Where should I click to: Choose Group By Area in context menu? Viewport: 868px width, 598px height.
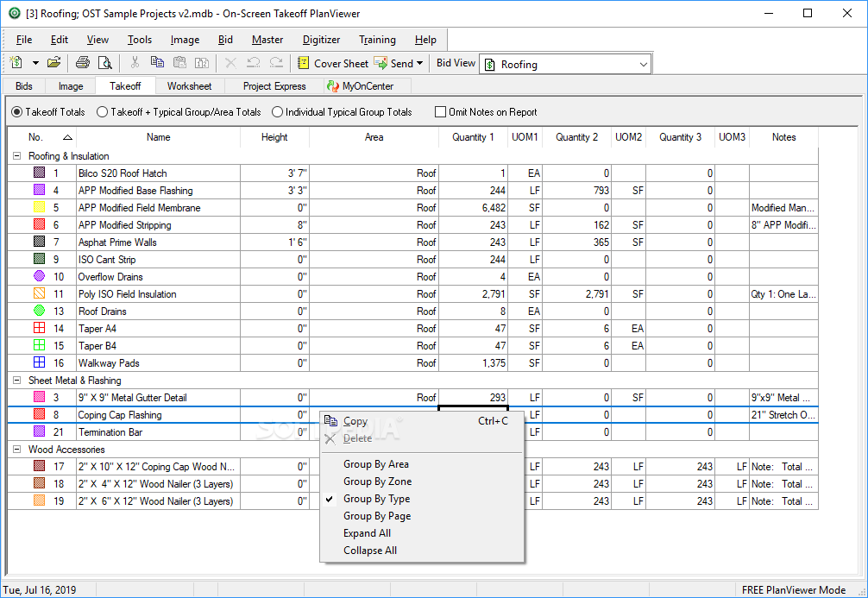(422, 464)
